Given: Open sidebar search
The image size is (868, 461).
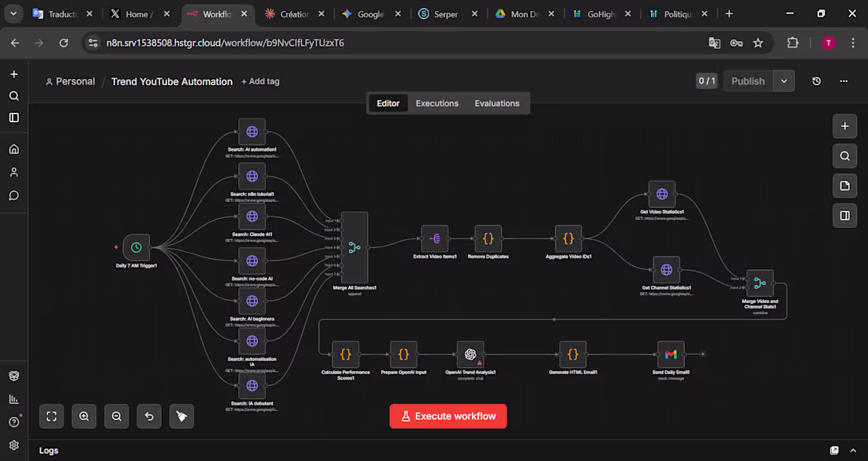Looking at the screenshot, I should [x=14, y=96].
